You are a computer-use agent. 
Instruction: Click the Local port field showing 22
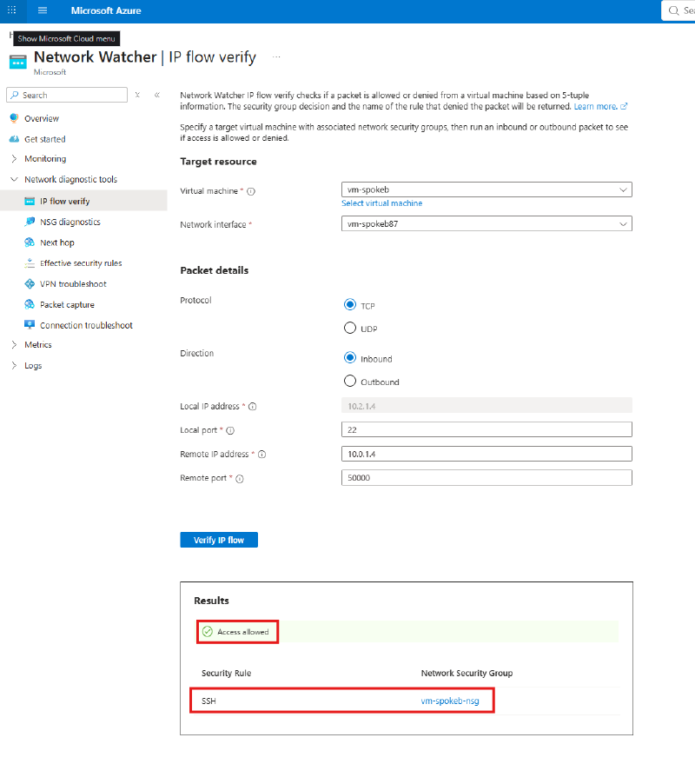[x=486, y=429]
